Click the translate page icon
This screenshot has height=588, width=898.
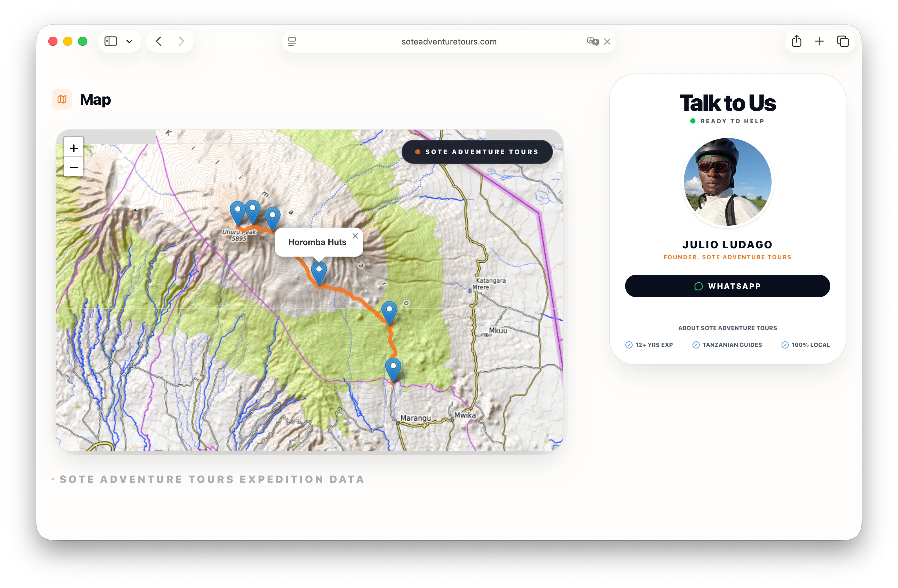593,42
